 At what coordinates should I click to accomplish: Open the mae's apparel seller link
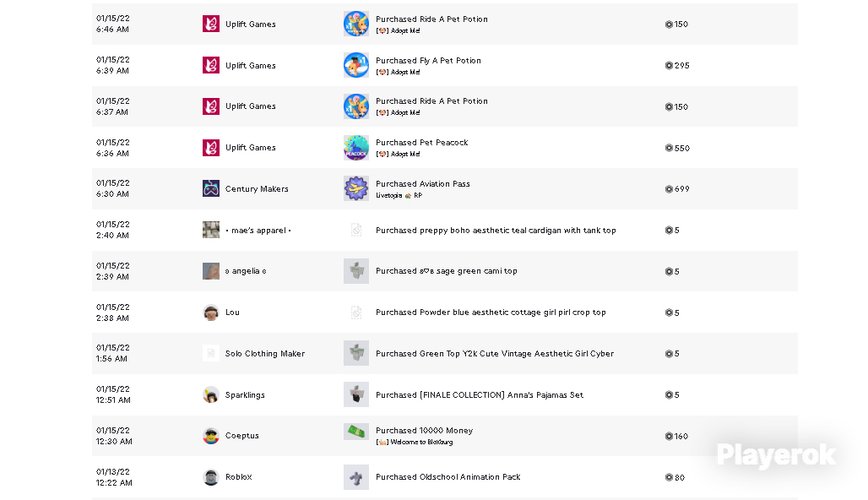[258, 231]
